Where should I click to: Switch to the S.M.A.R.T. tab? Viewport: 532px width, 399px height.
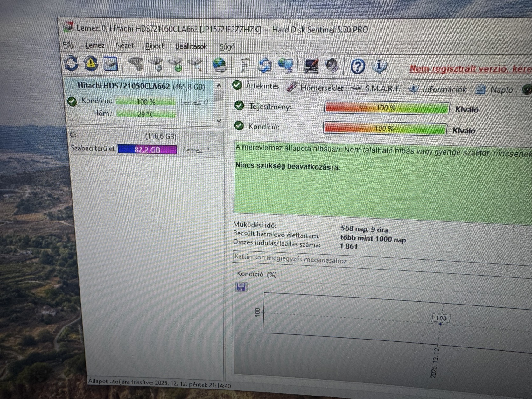(376, 88)
